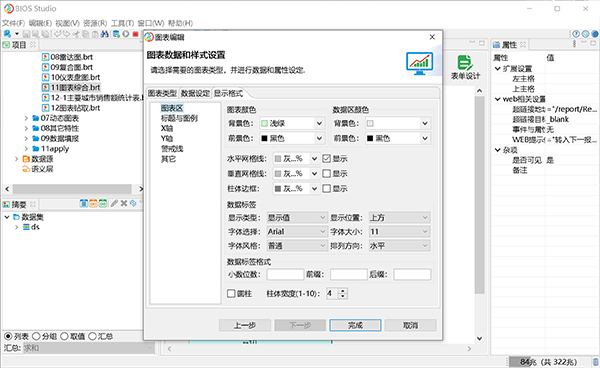Click the gray play run icon in the toolbar
The width and height of the screenshot is (600, 368).
(x=126, y=34)
